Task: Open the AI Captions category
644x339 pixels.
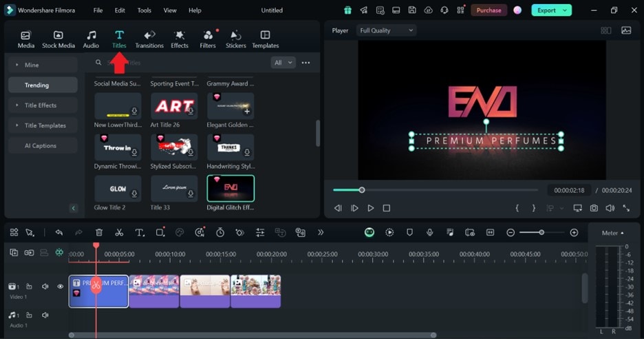Action: tap(43, 145)
